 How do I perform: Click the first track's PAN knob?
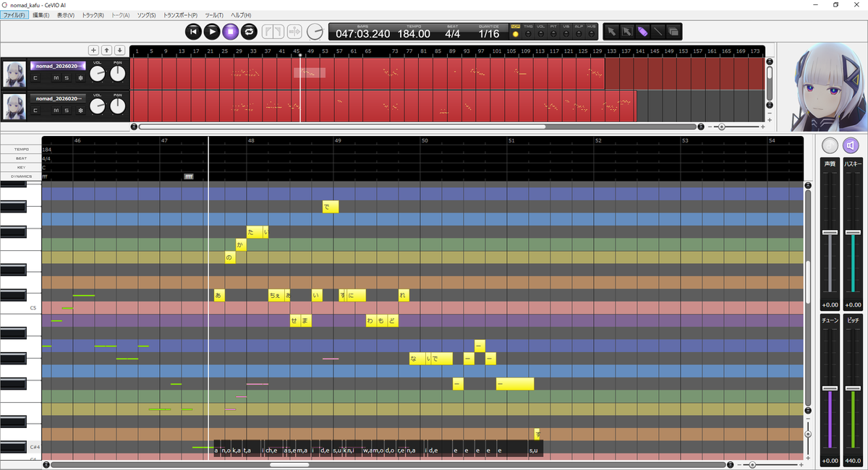(118, 74)
